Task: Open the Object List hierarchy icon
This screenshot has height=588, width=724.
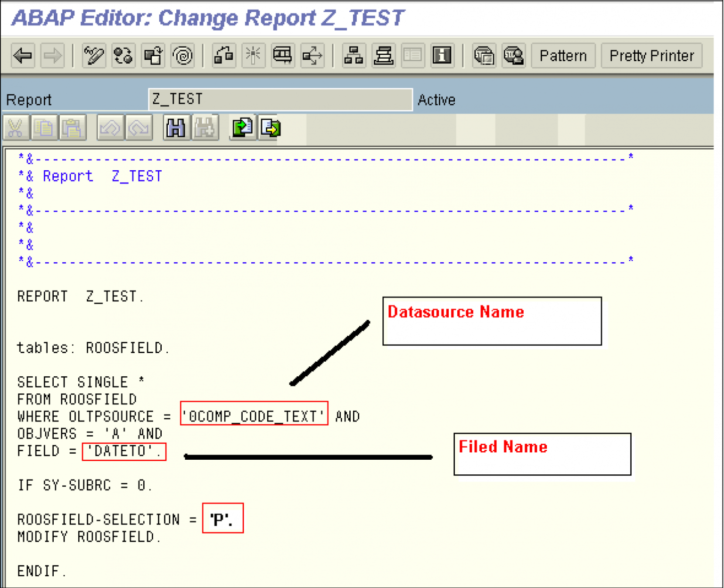Action: [x=354, y=56]
